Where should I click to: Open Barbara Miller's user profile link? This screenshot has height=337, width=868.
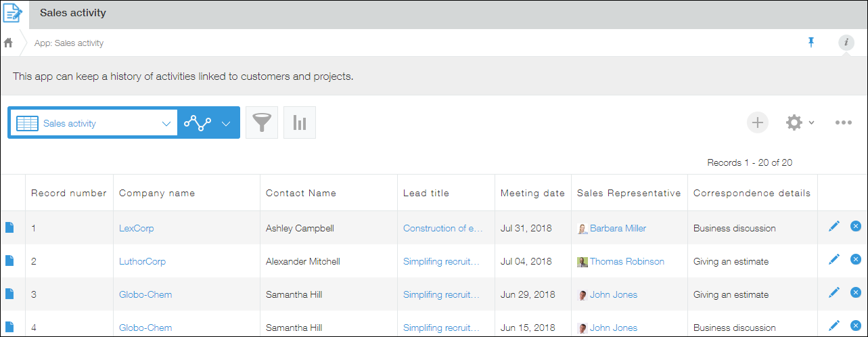pos(617,228)
